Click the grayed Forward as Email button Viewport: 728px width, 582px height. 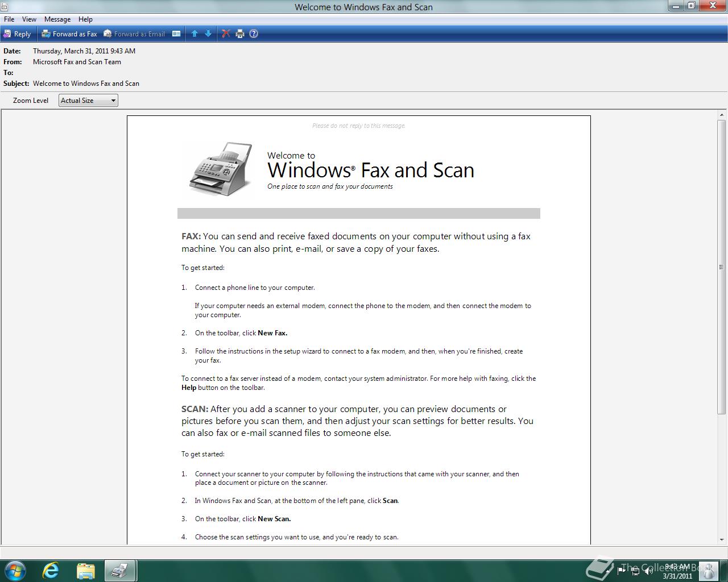(134, 34)
